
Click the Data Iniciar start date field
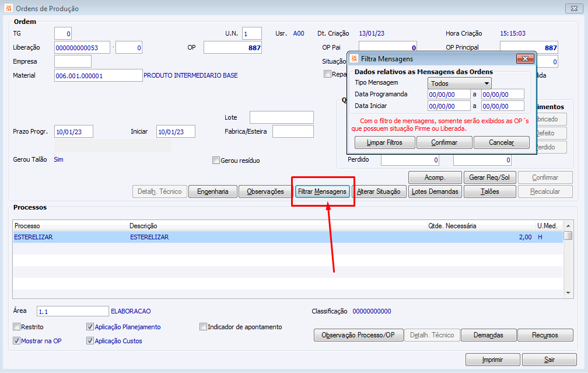[449, 106]
